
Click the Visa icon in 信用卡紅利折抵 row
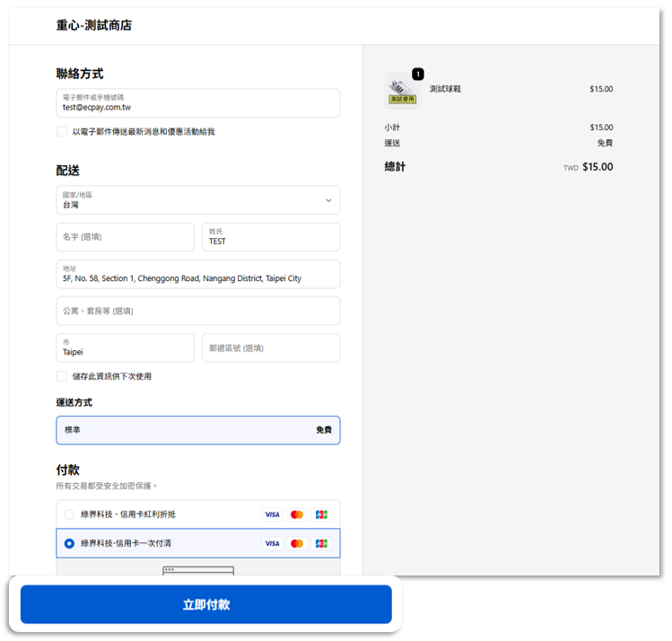point(272,514)
